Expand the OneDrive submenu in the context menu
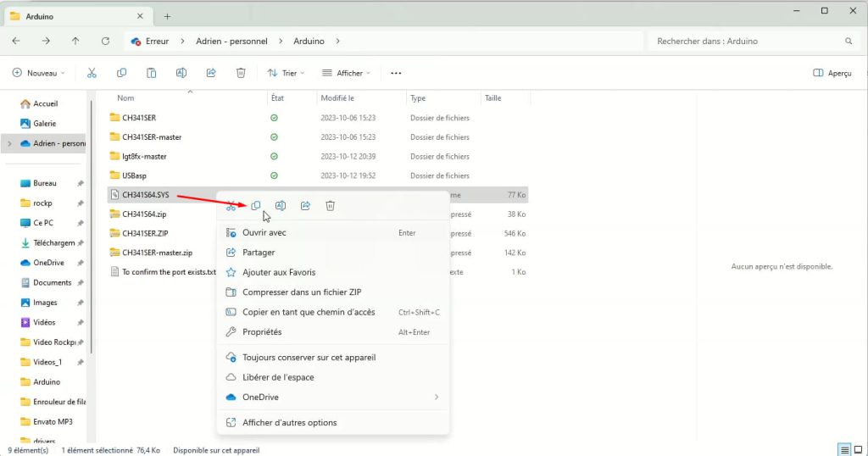This screenshot has height=456, width=868. coord(437,397)
